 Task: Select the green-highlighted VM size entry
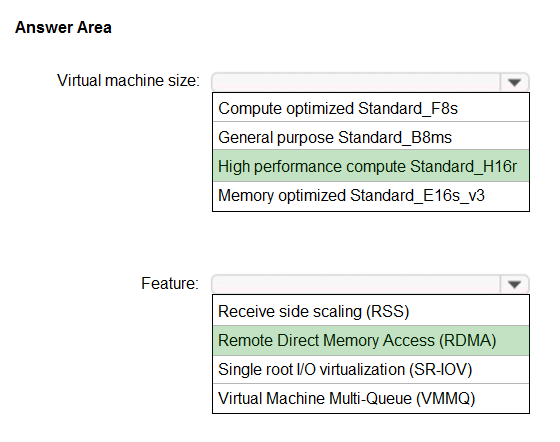[371, 166]
